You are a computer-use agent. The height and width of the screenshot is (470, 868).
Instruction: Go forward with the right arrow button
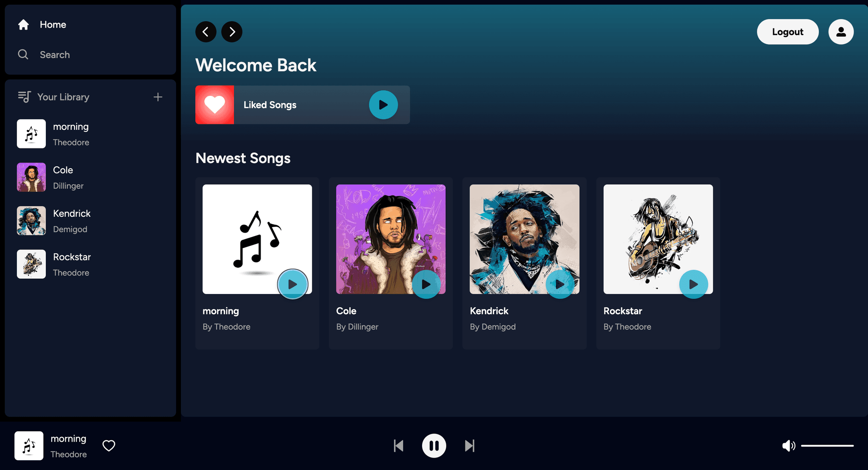pos(232,32)
